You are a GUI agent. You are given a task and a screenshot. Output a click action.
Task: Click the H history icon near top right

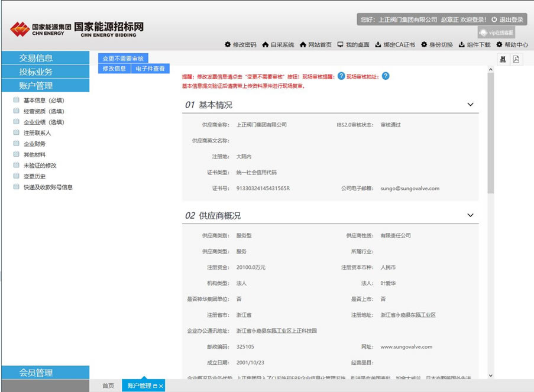point(501,59)
